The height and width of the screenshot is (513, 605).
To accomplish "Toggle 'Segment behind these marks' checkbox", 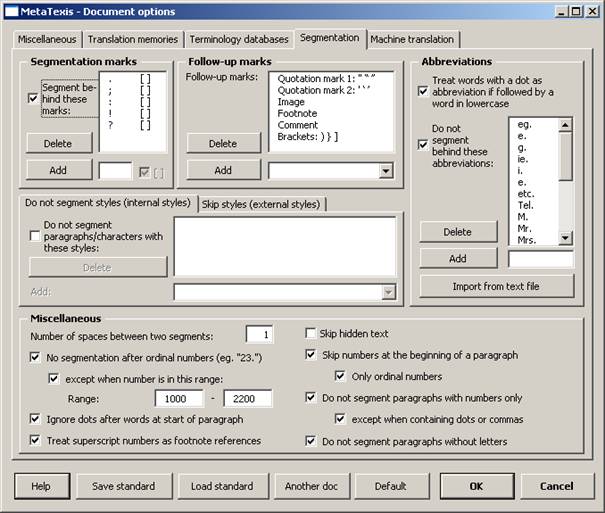I will point(33,98).
